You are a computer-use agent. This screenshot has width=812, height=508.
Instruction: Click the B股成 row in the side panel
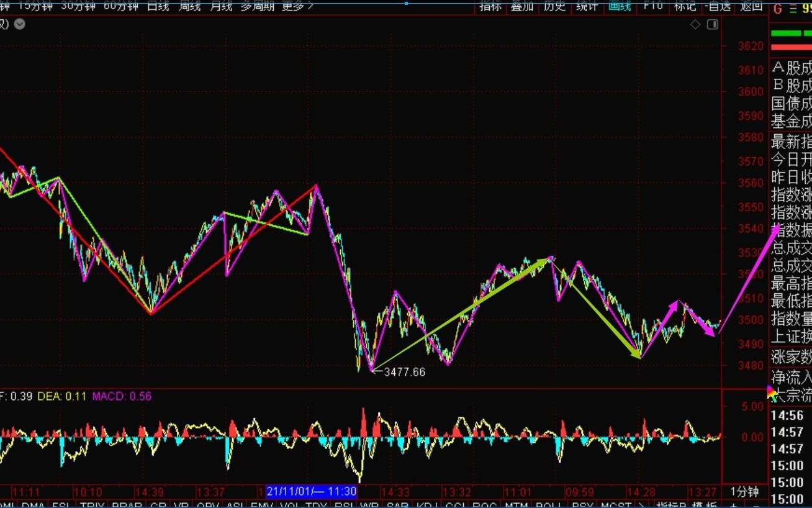click(x=791, y=85)
